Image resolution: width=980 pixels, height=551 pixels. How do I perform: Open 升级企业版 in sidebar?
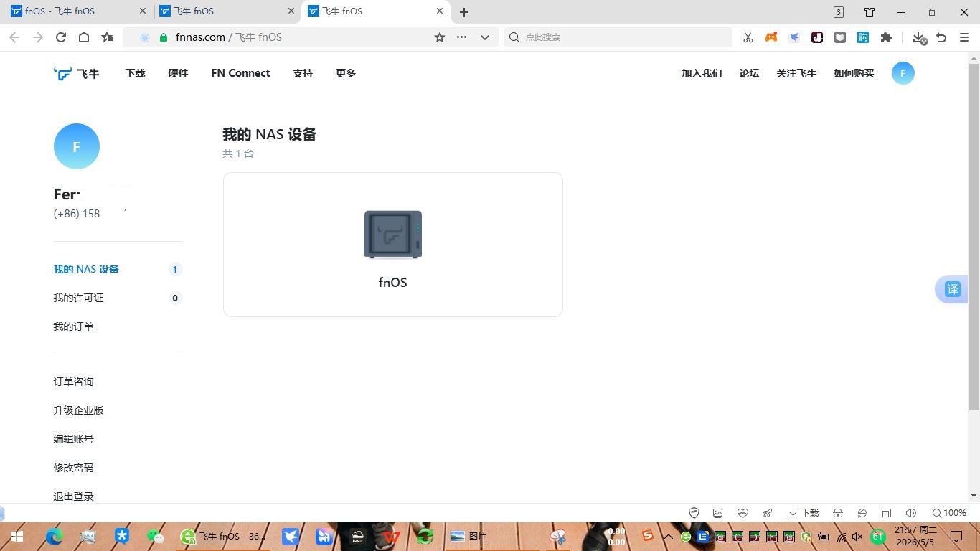point(78,410)
